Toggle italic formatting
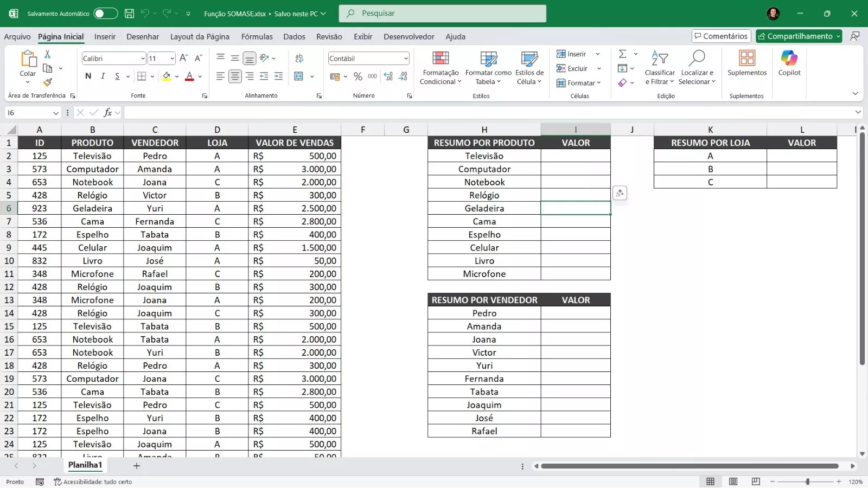Image resolution: width=868 pixels, height=488 pixels. click(x=103, y=76)
